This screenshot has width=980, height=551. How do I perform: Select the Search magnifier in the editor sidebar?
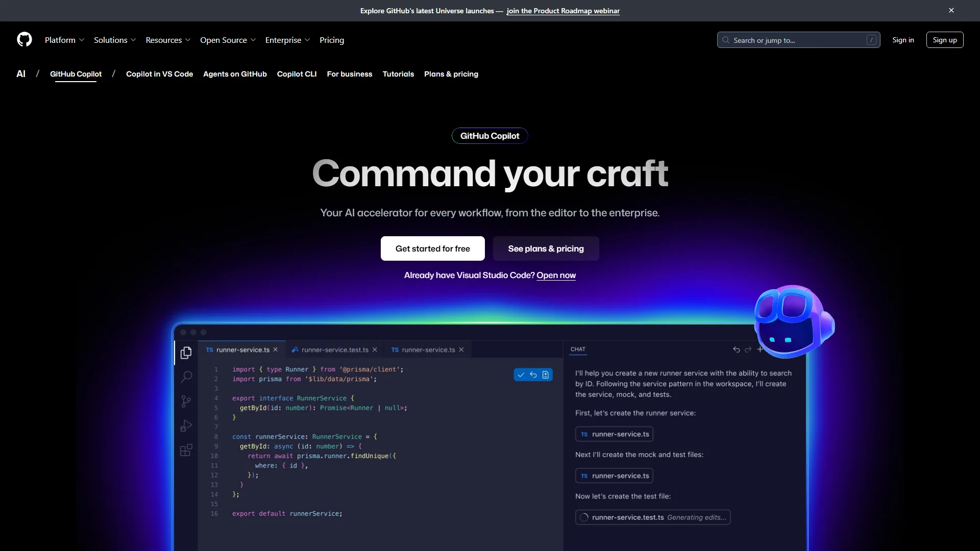(186, 377)
